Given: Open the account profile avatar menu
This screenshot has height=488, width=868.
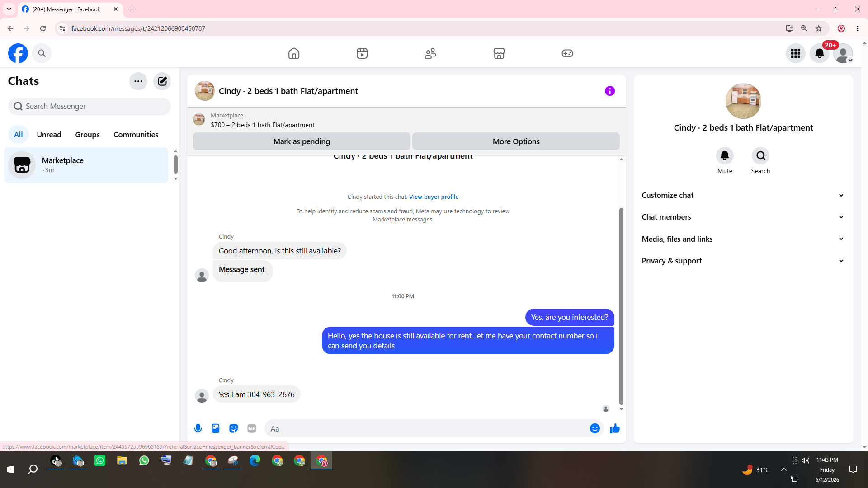Looking at the screenshot, I should (x=843, y=53).
